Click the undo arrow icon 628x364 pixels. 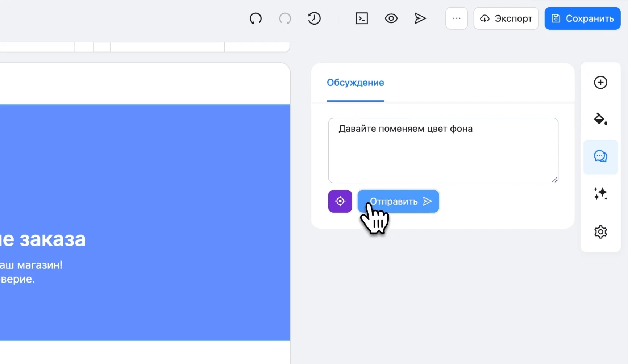(255, 18)
